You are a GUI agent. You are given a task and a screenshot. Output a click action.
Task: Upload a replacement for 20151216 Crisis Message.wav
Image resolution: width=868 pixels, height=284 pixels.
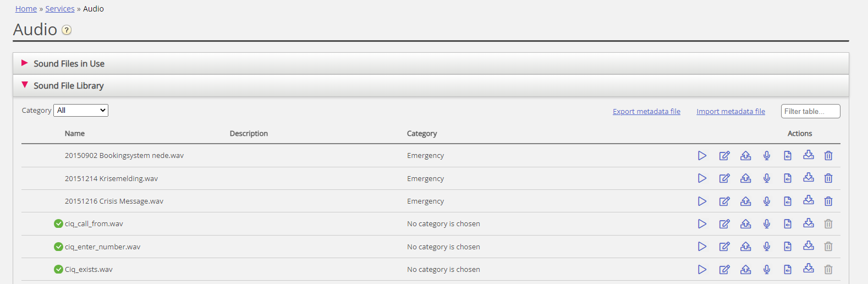(x=745, y=201)
